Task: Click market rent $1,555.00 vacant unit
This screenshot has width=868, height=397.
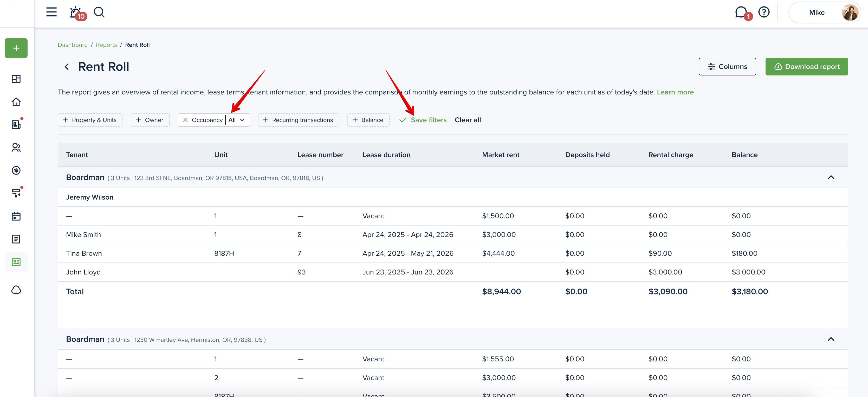Action: (x=498, y=359)
